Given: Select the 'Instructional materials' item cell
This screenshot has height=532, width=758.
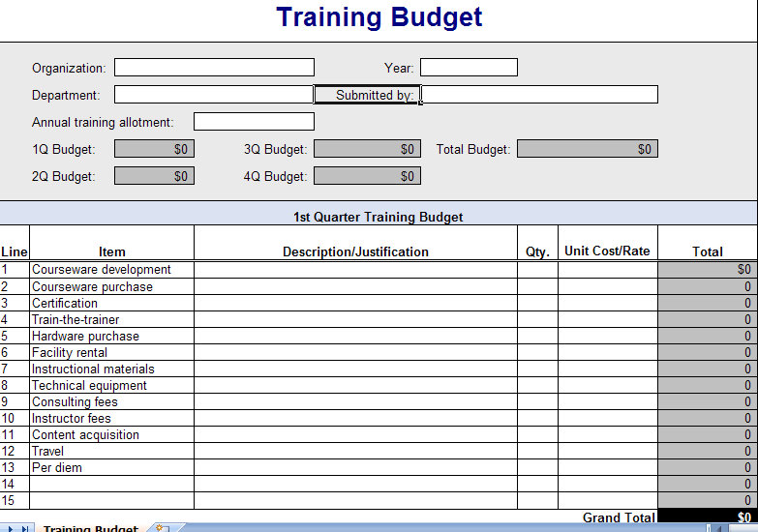Looking at the screenshot, I should pyautogui.click(x=111, y=369).
